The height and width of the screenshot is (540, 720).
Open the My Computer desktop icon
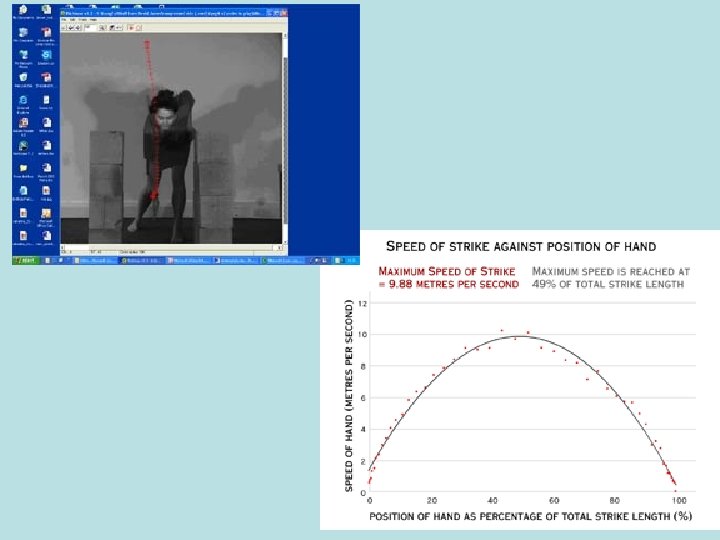point(23,33)
